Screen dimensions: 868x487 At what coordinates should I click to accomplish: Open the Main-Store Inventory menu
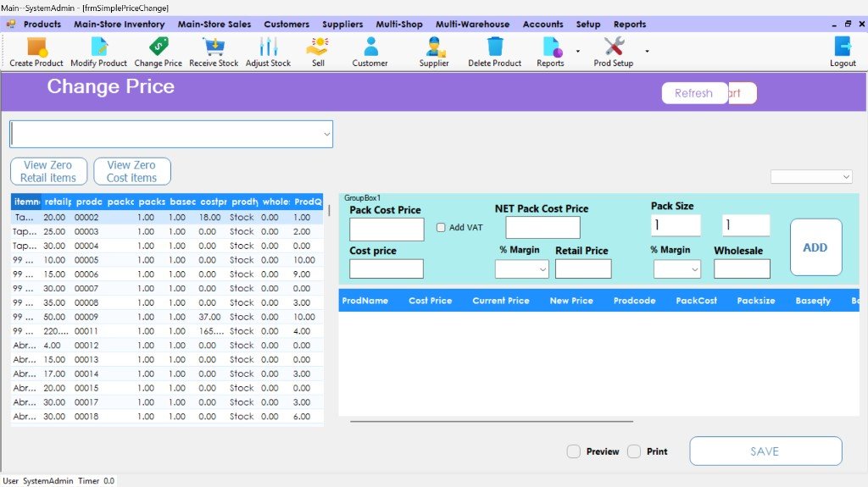click(x=119, y=25)
